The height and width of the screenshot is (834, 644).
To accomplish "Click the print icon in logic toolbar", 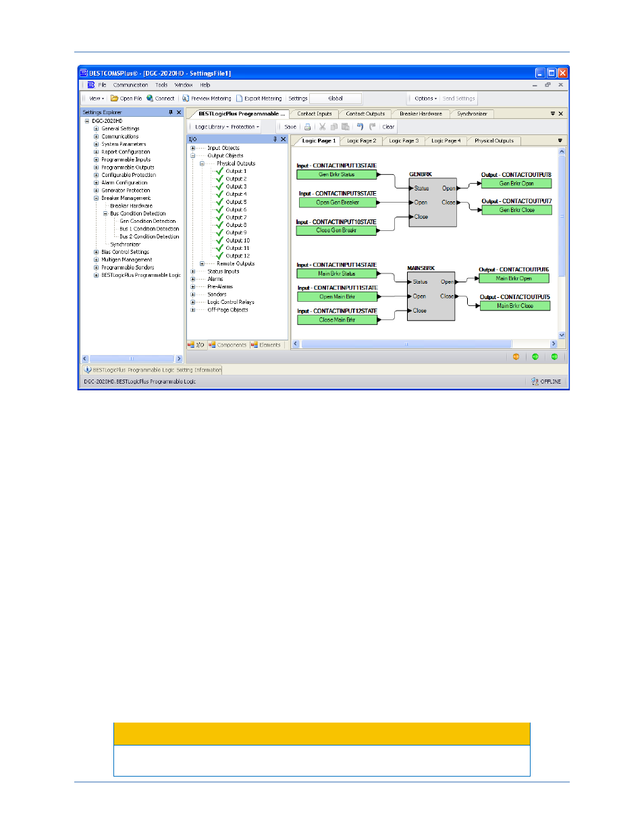I will (x=308, y=127).
